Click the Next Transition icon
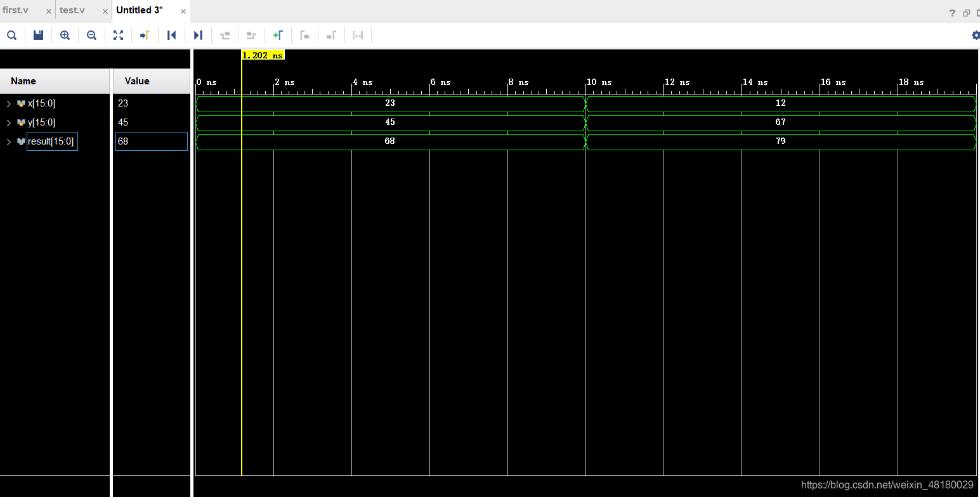 252,35
